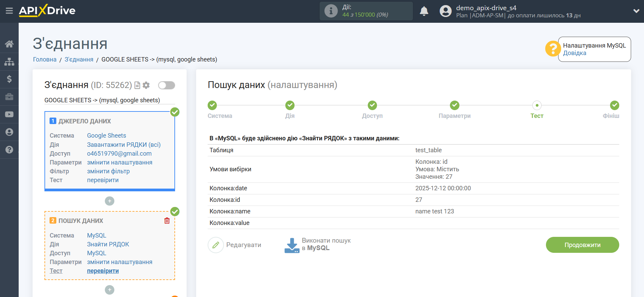Click the Умови вибірки row label
Viewport: 644px width, 297px height.
point(230,169)
